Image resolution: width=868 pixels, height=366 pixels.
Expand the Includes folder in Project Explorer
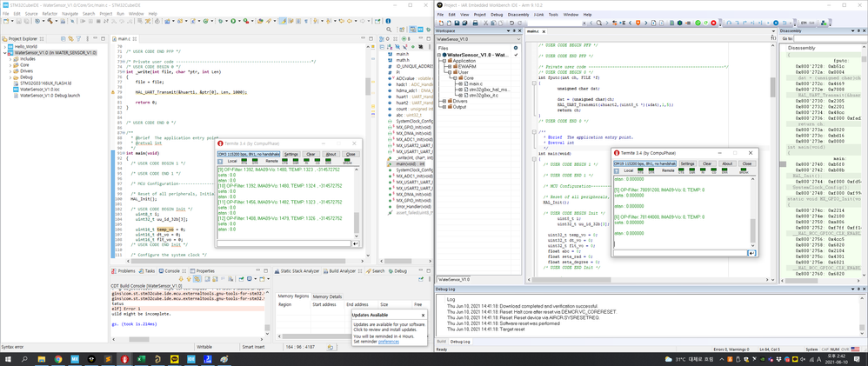tap(10, 59)
